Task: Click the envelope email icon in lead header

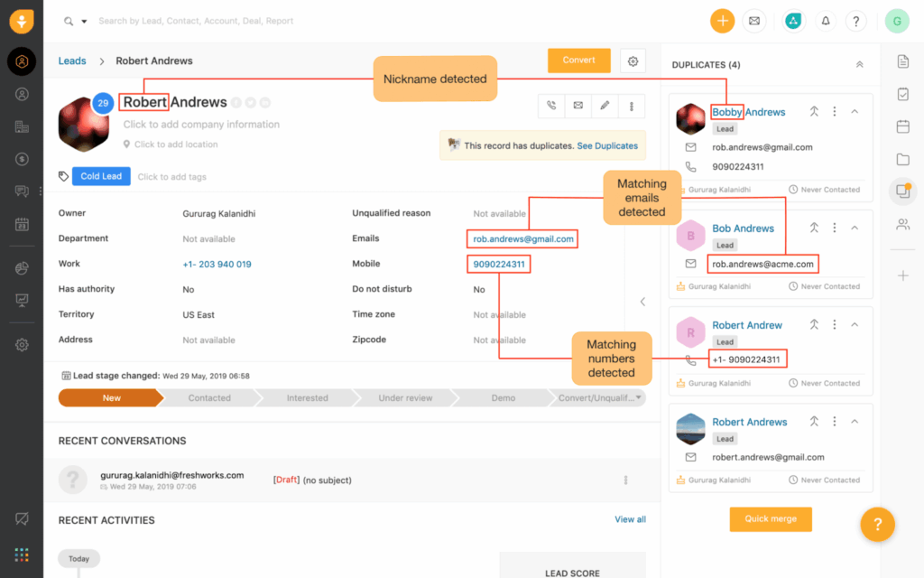Action: click(x=577, y=107)
